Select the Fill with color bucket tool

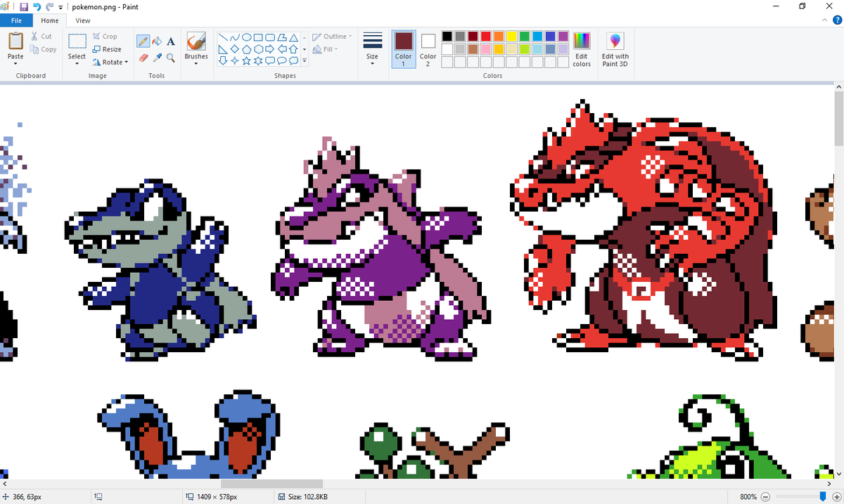(x=157, y=41)
